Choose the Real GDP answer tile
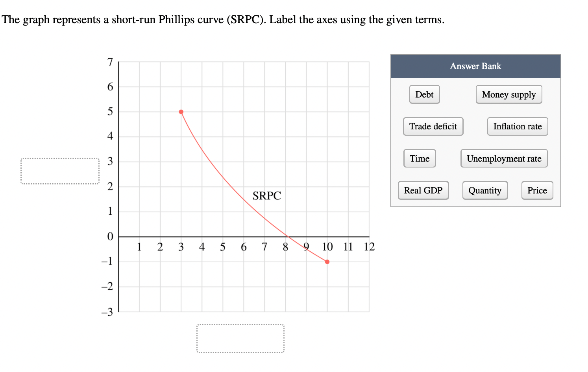The width and height of the screenshot is (588, 372). [x=423, y=190]
